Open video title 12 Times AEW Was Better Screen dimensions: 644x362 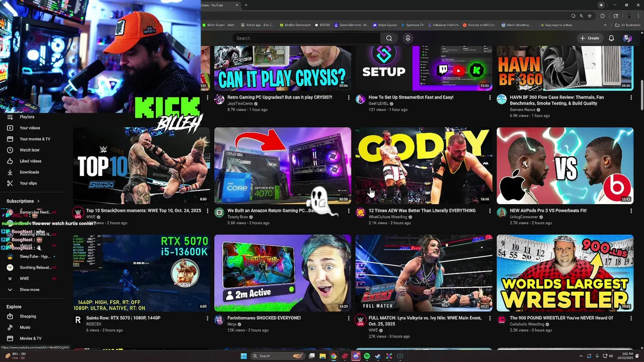[x=422, y=211]
